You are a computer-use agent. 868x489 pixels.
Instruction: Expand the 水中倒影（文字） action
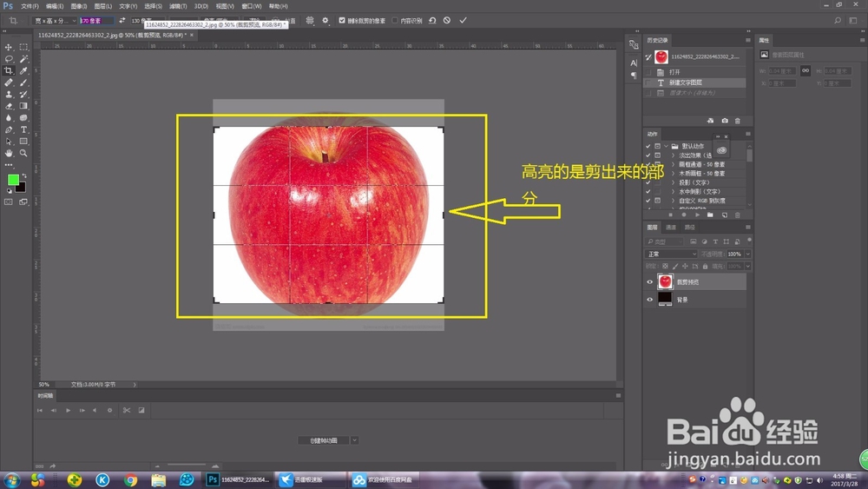coord(674,192)
